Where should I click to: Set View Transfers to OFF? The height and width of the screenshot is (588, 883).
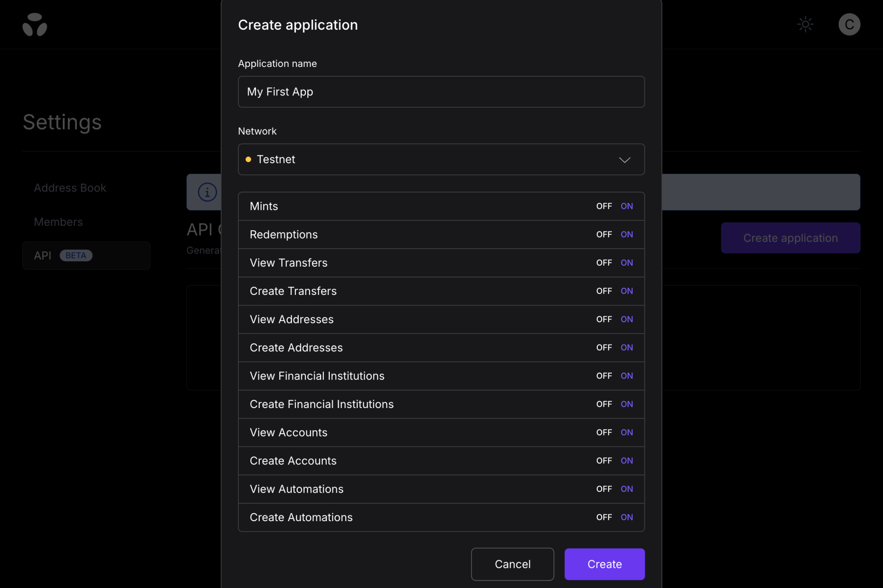click(x=604, y=263)
